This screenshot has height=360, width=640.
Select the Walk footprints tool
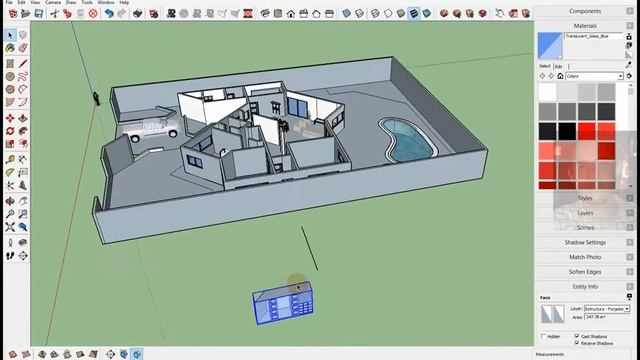coord(10,256)
